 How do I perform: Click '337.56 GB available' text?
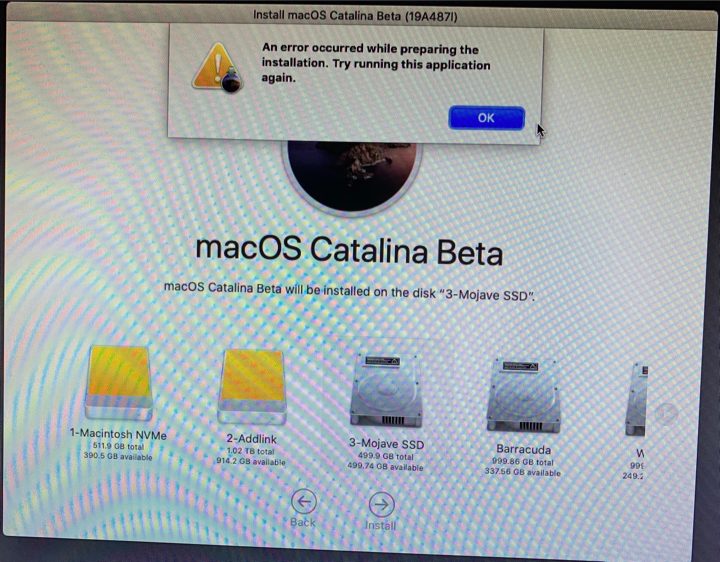click(523, 472)
